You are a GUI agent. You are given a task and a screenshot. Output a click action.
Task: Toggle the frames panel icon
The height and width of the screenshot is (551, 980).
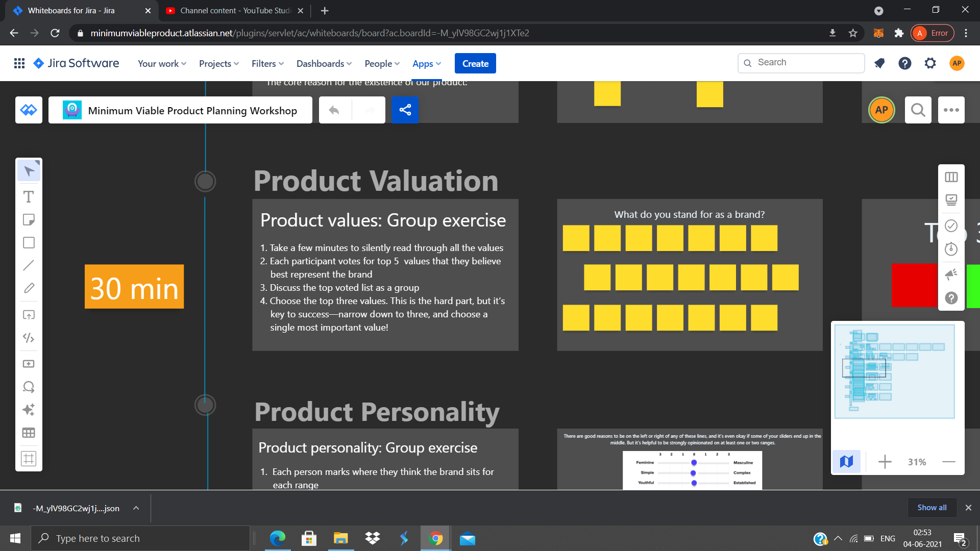(951, 177)
